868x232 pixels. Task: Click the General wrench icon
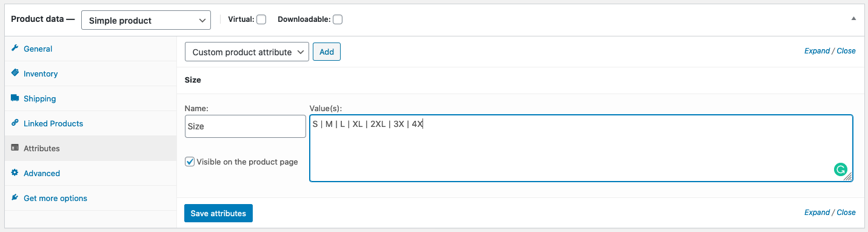tap(15, 49)
